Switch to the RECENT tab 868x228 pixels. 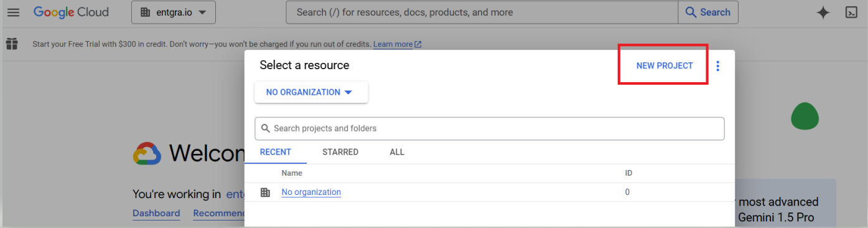click(x=276, y=152)
